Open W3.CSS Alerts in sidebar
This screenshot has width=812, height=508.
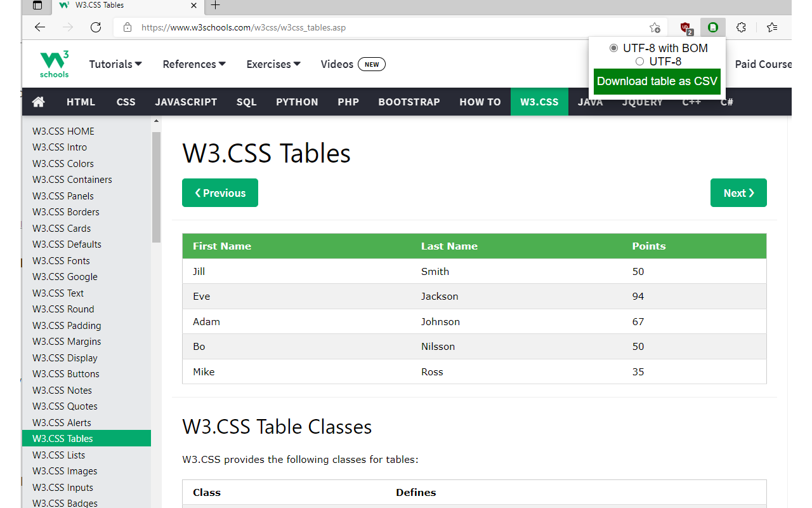[x=86, y=423]
